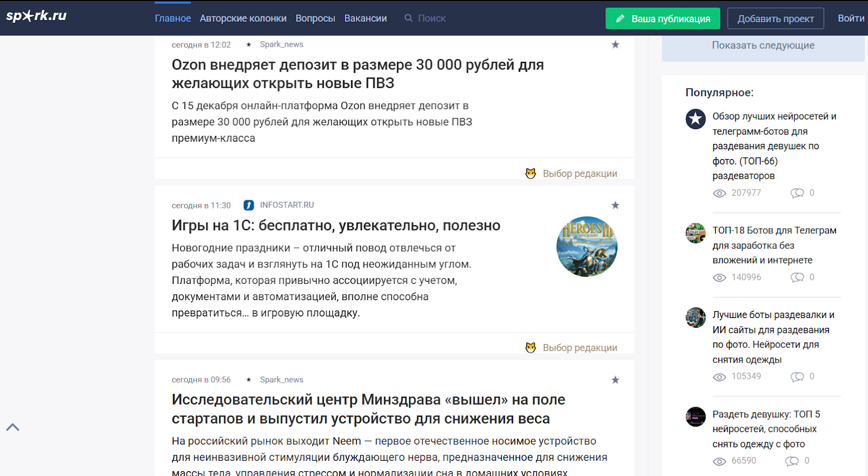Click the INFOSTART.RU author logo icon

pos(248,205)
